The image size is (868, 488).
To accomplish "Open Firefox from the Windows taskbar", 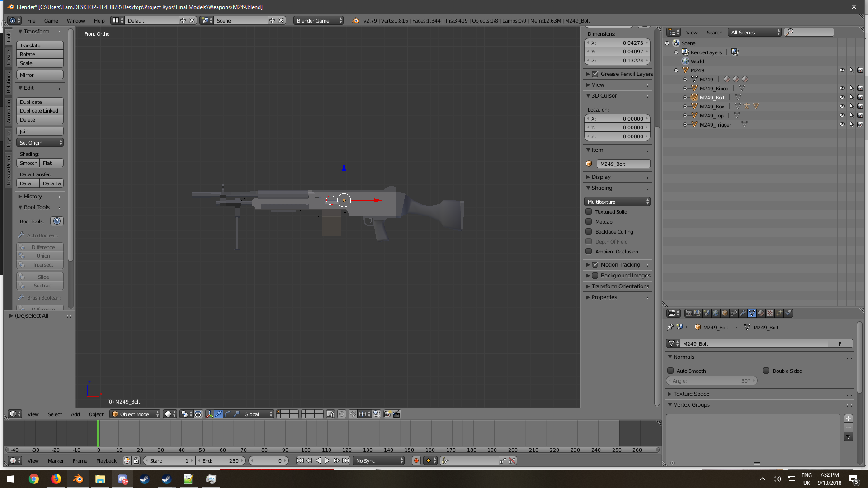I will tap(56, 479).
